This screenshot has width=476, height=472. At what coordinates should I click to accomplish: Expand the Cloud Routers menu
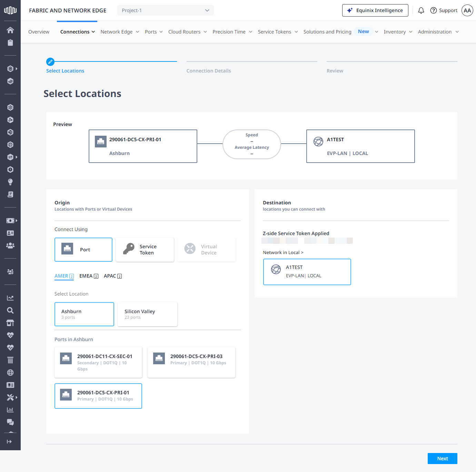188,32
